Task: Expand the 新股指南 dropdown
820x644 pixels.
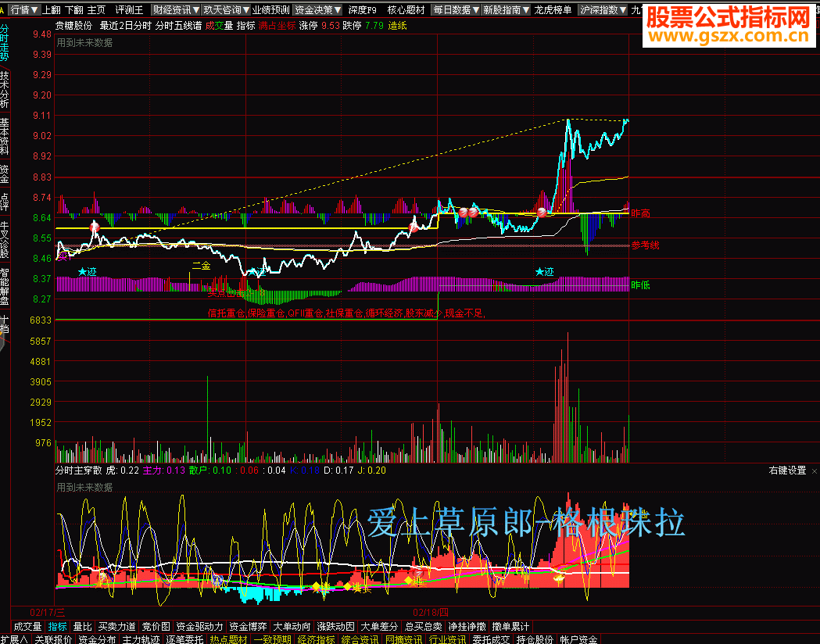Action: coord(507,10)
